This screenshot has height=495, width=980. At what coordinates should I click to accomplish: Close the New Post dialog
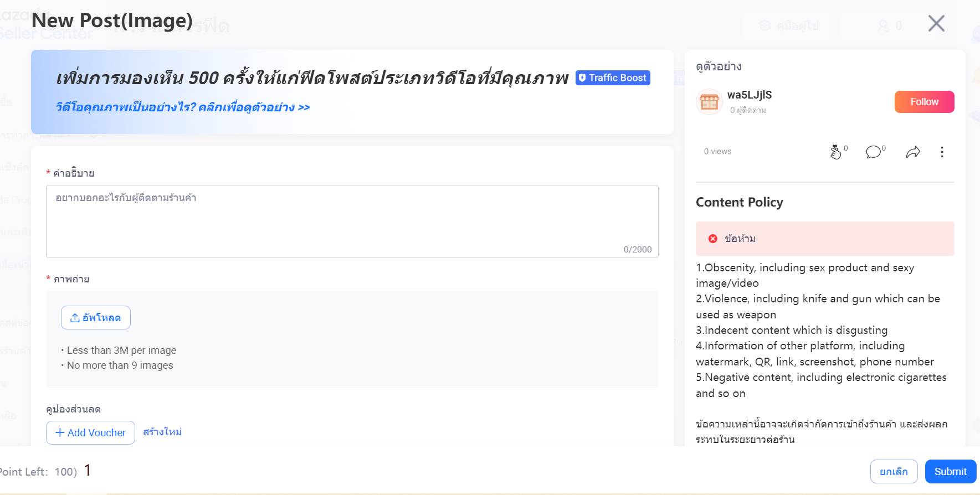(936, 23)
